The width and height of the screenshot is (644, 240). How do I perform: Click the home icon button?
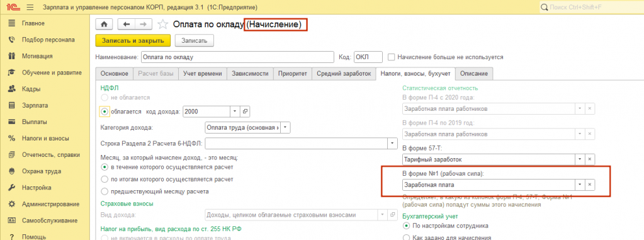click(x=104, y=24)
